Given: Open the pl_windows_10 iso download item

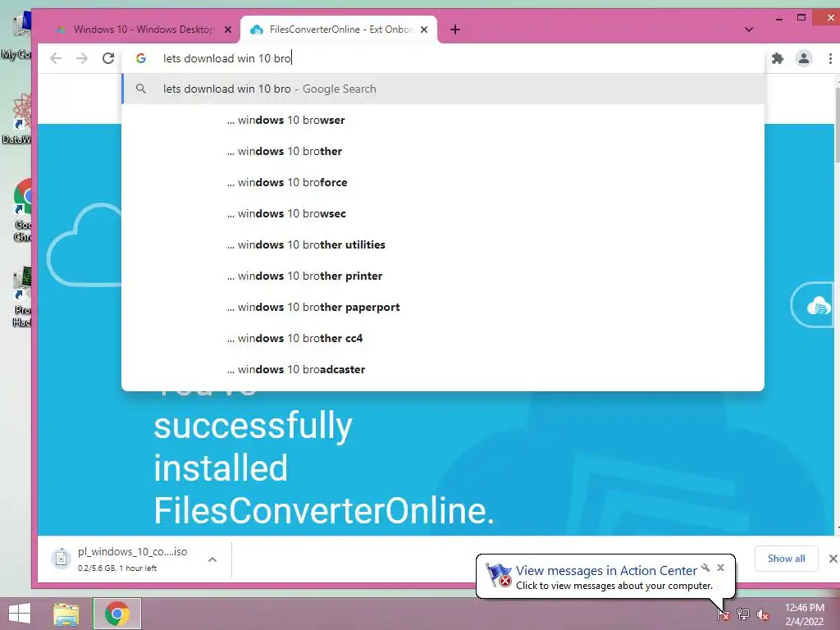Looking at the screenshot, I should 132,559.
